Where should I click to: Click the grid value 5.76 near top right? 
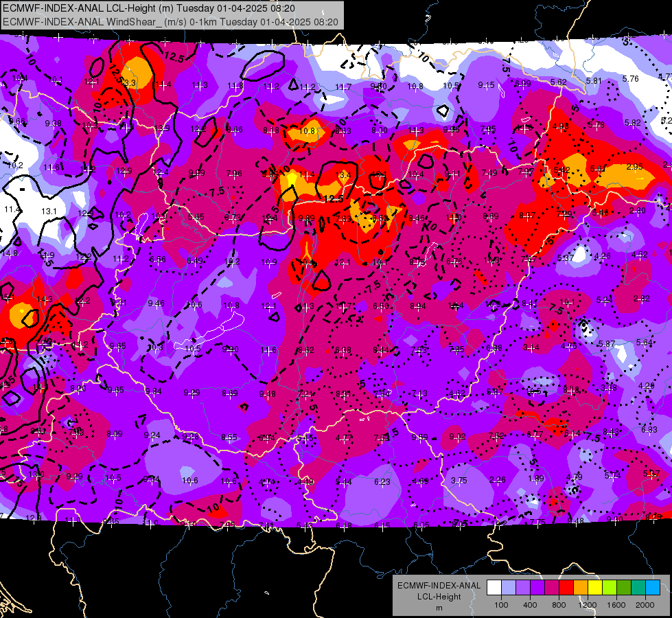pyautogui.click(x=630, y=78)
